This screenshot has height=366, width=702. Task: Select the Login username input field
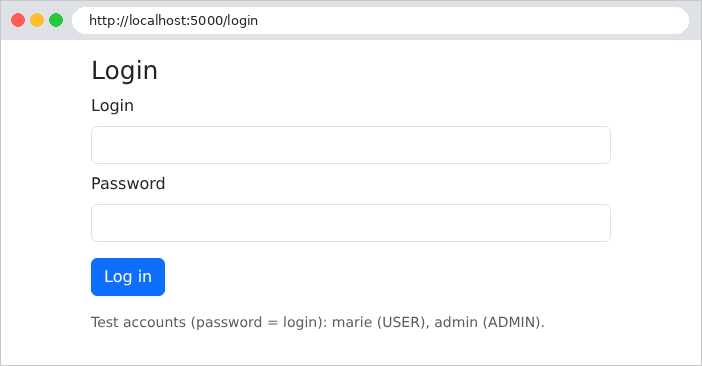click(351, 145)
